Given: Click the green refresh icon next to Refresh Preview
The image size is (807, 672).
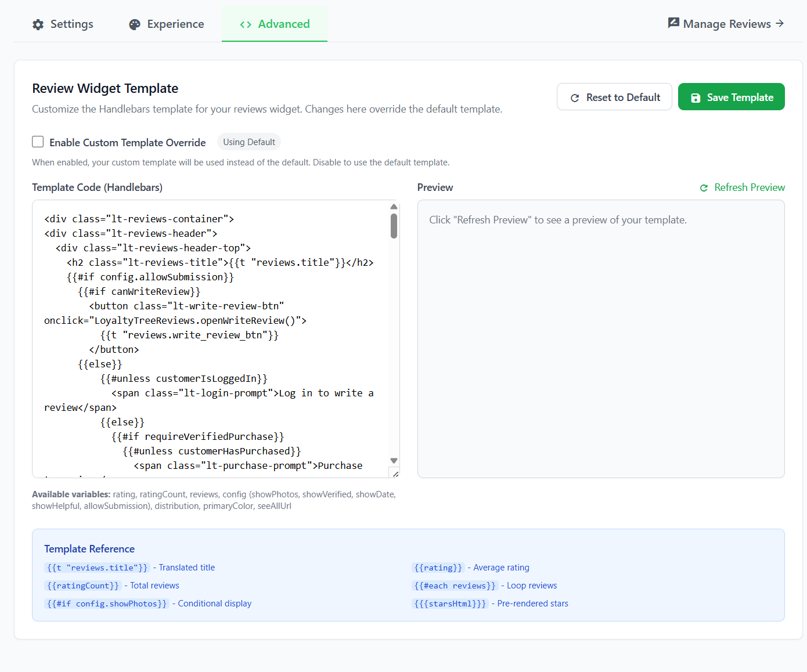Looking at the screenshot, I should (x=704, y=188).
